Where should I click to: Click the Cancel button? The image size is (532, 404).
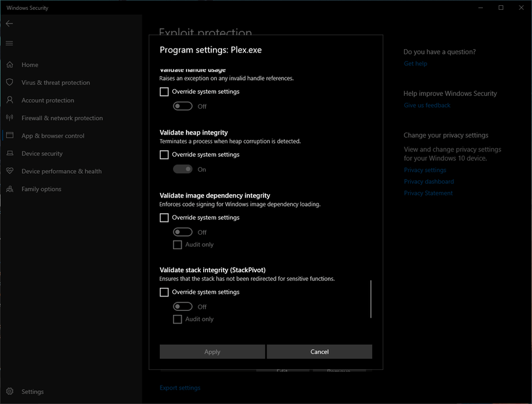coord(319,352)
